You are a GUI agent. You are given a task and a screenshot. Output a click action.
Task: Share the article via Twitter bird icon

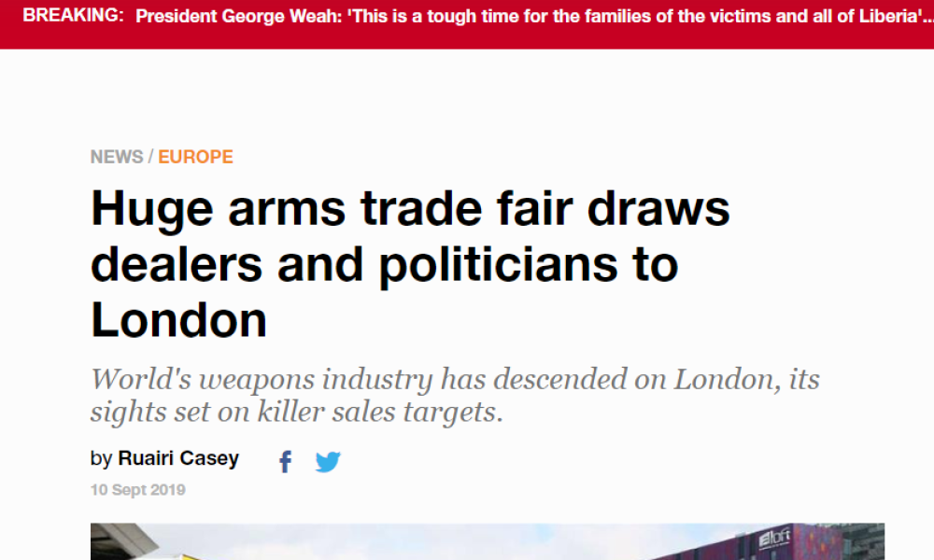tap(328, 462)
